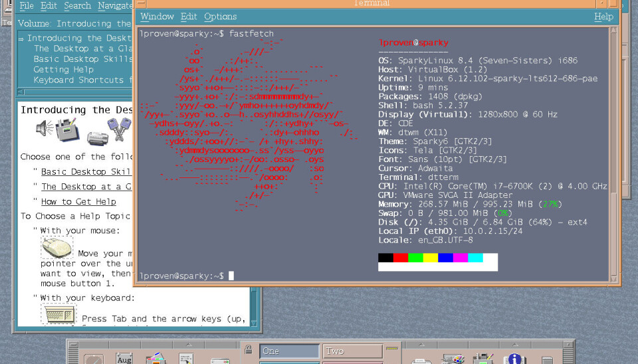Image resolution: width=638 pixels, height=364 pixels.
Task: Click the 'Packages: 1408 (dpkg)' line
Action: (x=430, y=96)
